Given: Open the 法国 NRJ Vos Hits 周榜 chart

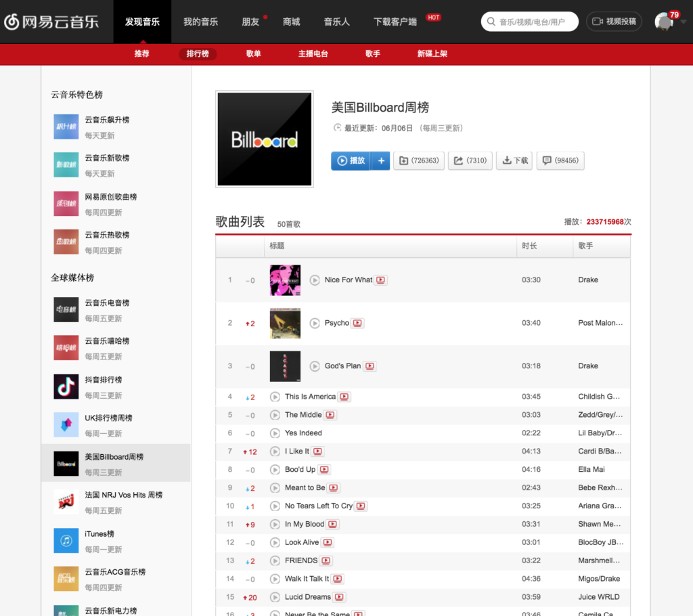Looking at the screenshot, I should [x=116, y=502].
